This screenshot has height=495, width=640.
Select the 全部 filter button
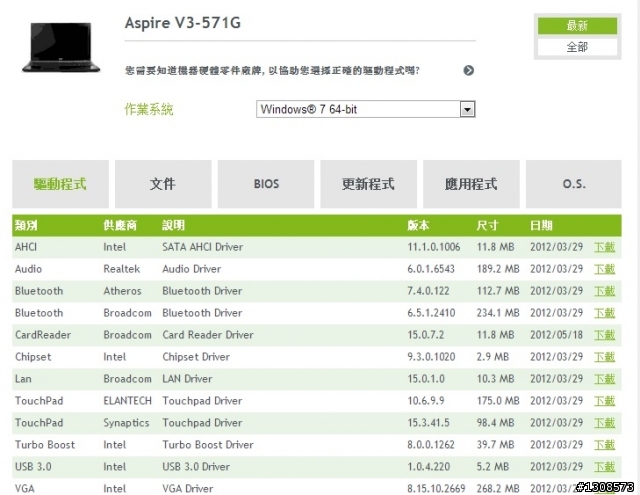577,47
